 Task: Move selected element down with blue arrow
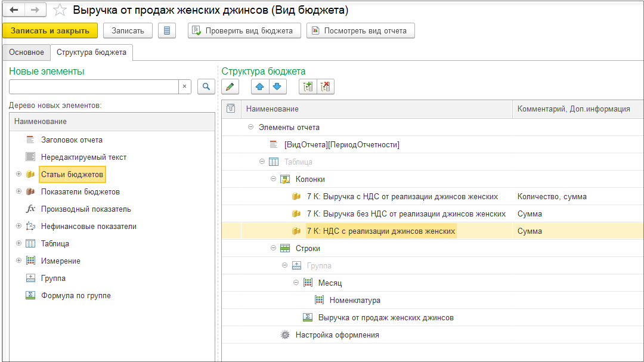[x=276, y=86]
